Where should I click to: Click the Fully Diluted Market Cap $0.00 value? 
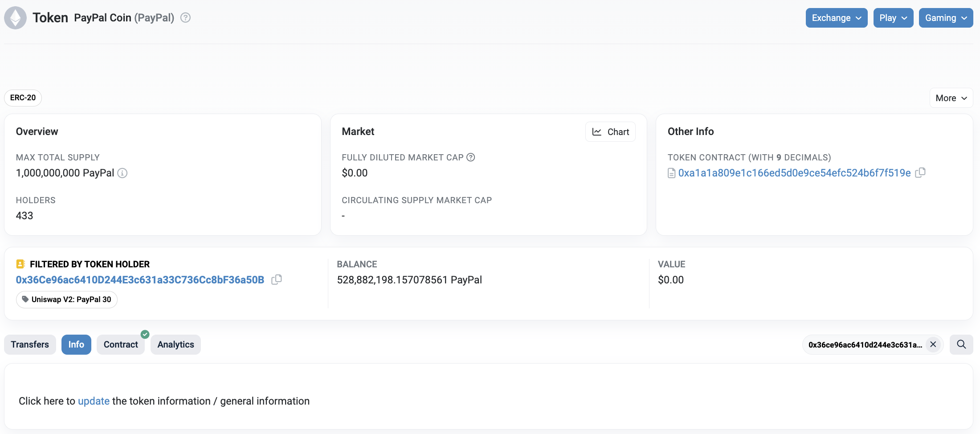[x=355, y=173]
